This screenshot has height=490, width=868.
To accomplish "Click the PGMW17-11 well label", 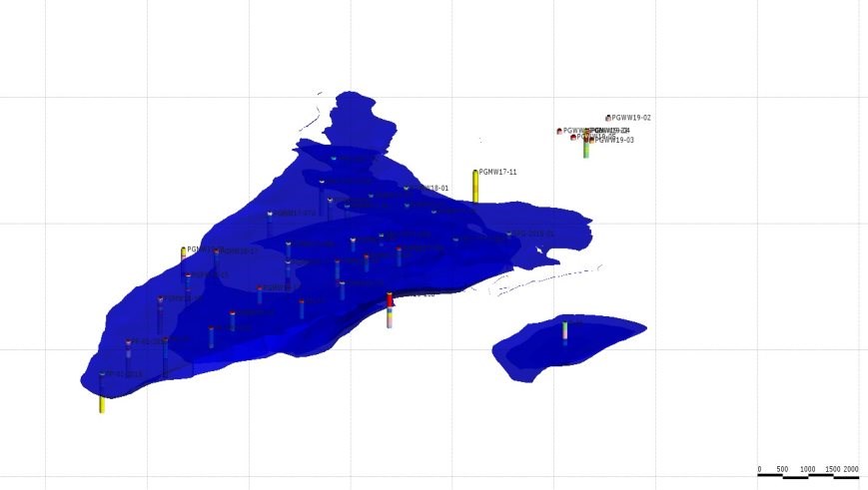I will [x=498, y=173].
